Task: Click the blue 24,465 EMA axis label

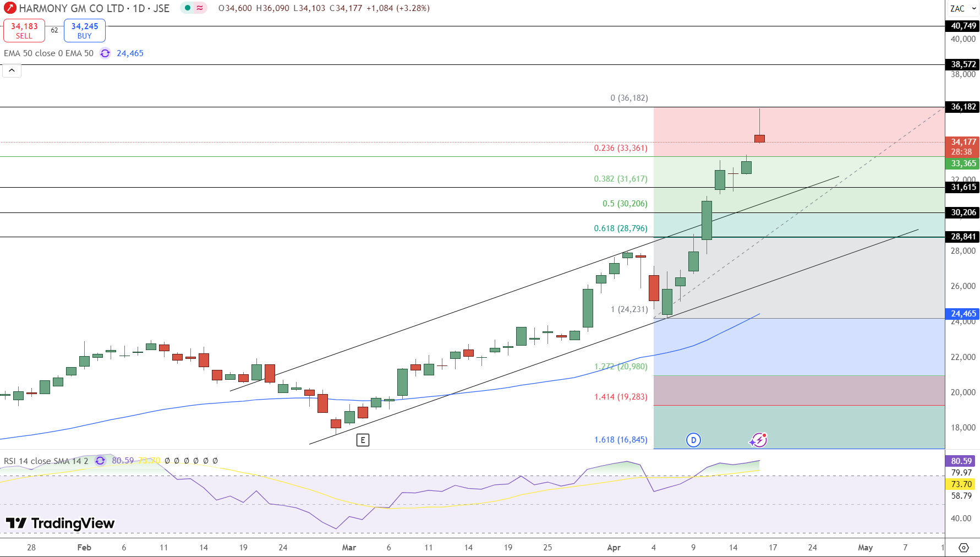Action: (962, 314)
